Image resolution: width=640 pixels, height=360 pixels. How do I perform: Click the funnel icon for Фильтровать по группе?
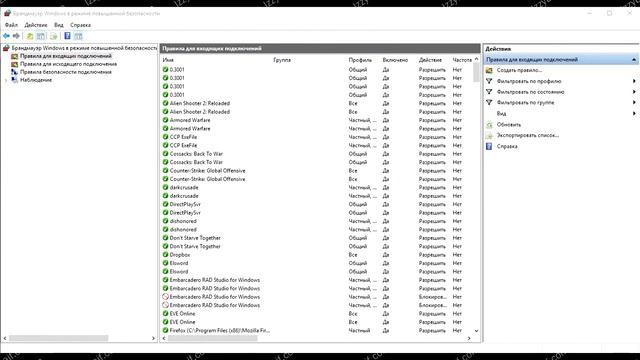[489, 102]
